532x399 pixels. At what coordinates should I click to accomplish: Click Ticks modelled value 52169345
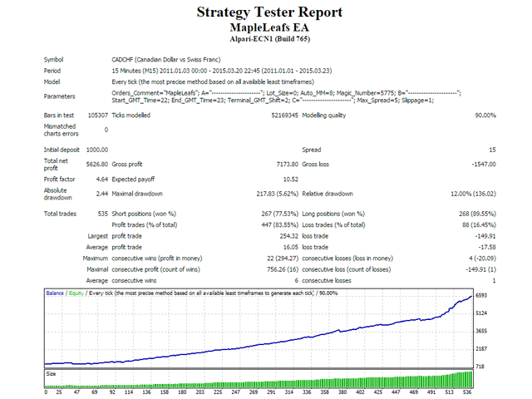[284, 116]
